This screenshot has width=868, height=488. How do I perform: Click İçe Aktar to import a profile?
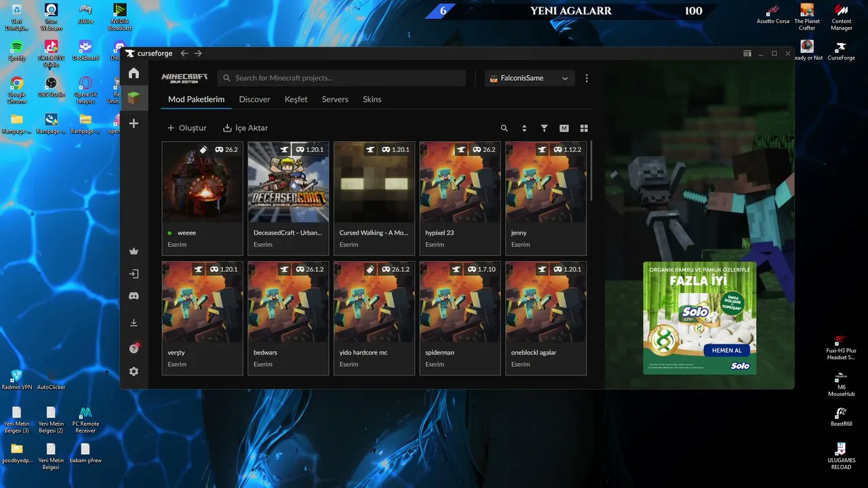(245, 128)
